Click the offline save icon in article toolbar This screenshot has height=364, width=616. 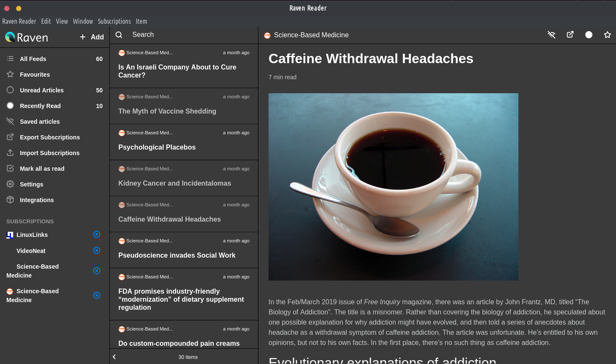pyautogui.click(x=551, y=35)
